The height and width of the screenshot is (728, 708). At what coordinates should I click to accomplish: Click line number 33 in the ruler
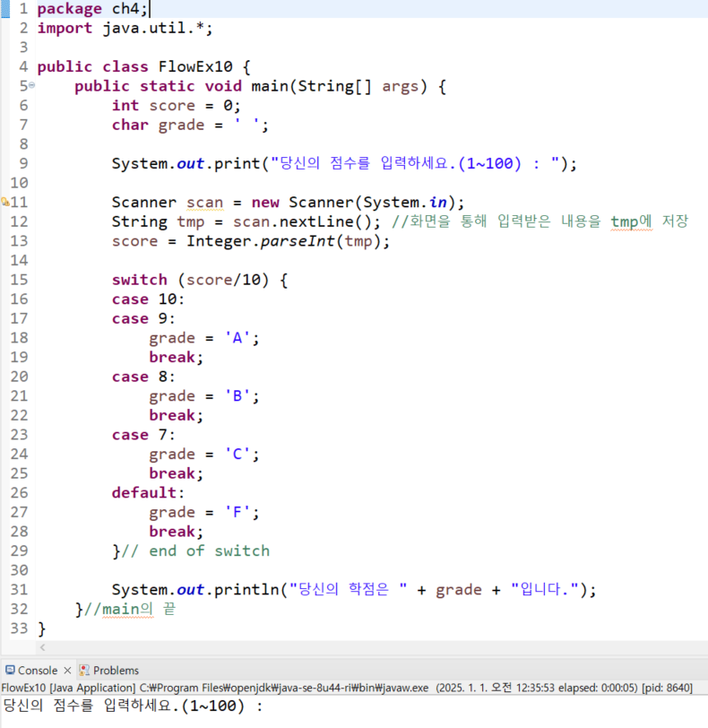tap(19, 628)
